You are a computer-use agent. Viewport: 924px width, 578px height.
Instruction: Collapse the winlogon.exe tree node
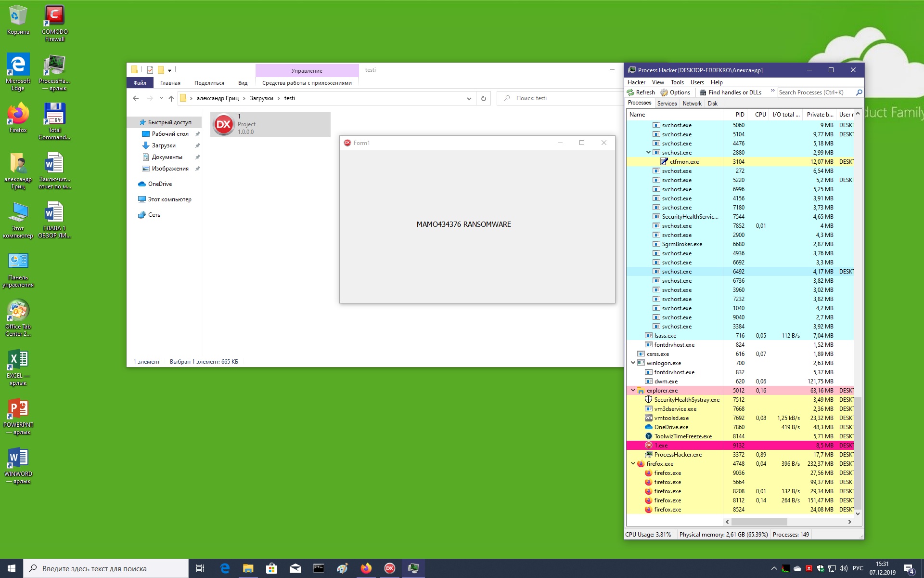click(x=633, y=363)
